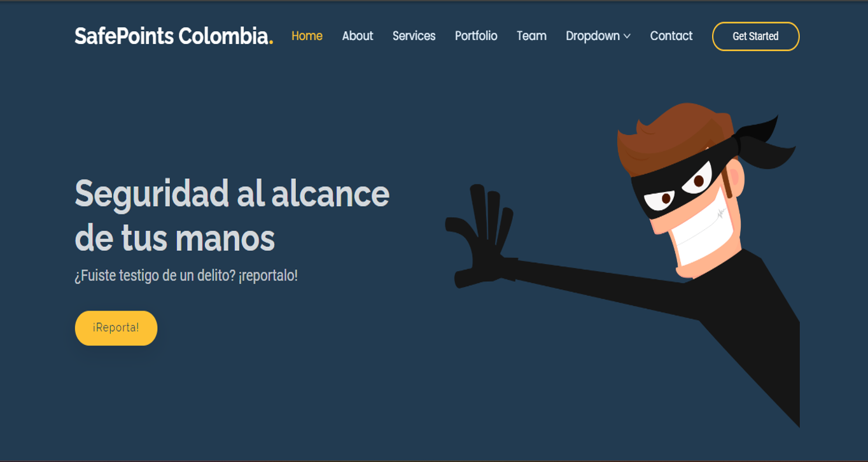Navigate to the Team section
Screen dimensions: 868x462
pos(531,36)
